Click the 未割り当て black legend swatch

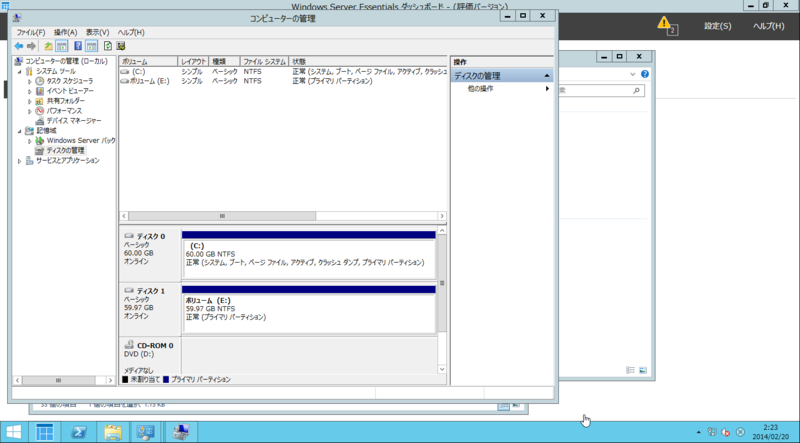(x=125, y=380)
